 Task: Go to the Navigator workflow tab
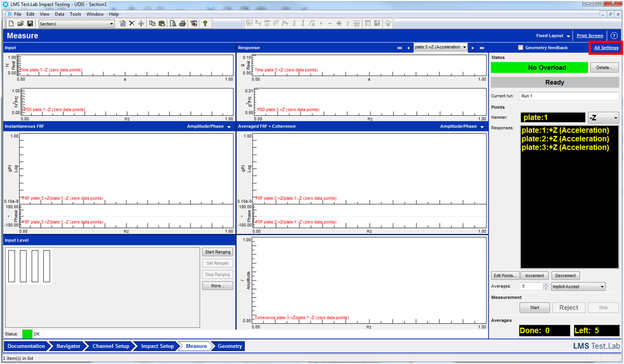[x=68, y=346]
